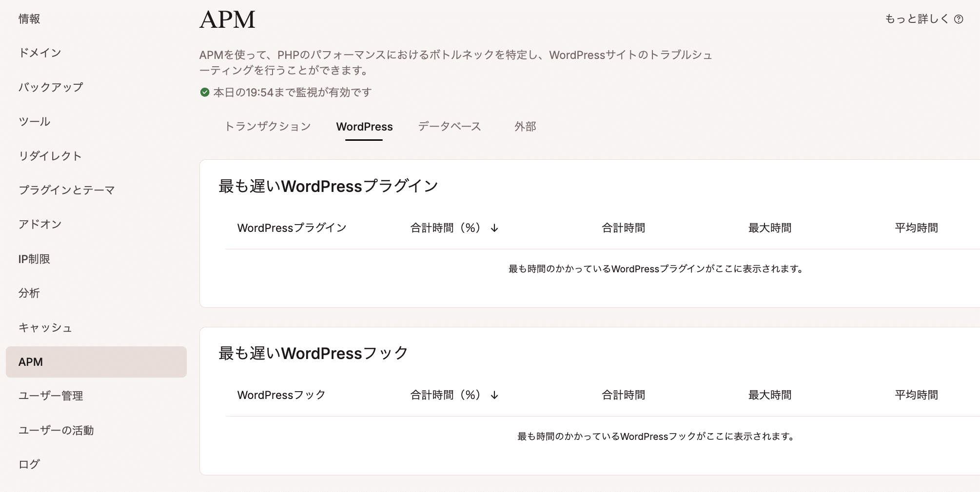
Task: Open the ユーザー管理 page
Action: coord(50,396)
